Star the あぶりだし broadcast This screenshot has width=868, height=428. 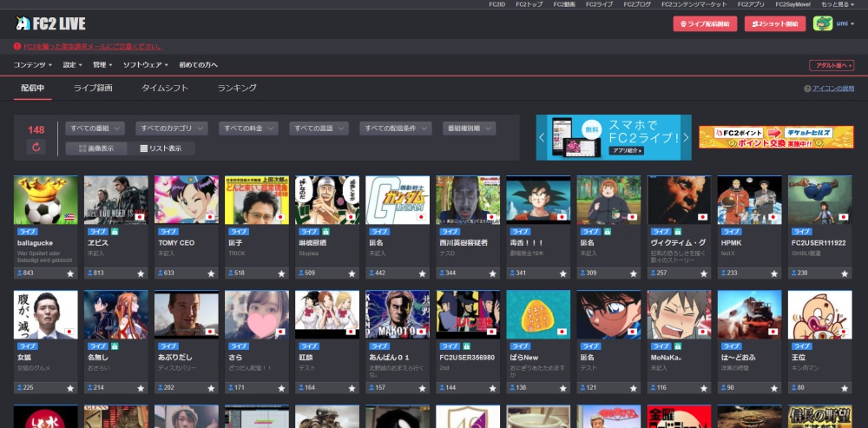pyautogui.click(x=211, y=388)
